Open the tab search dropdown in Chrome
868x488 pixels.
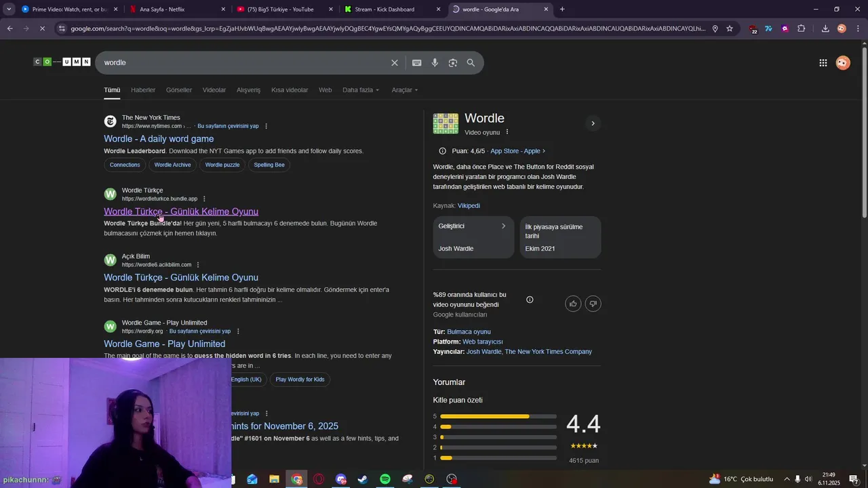[9, 9]
